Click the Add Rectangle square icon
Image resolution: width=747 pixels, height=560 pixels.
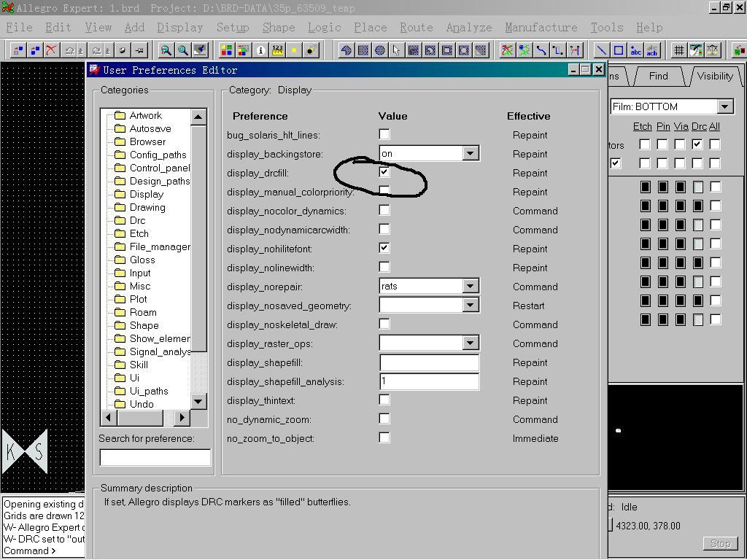tap(619, 50)
